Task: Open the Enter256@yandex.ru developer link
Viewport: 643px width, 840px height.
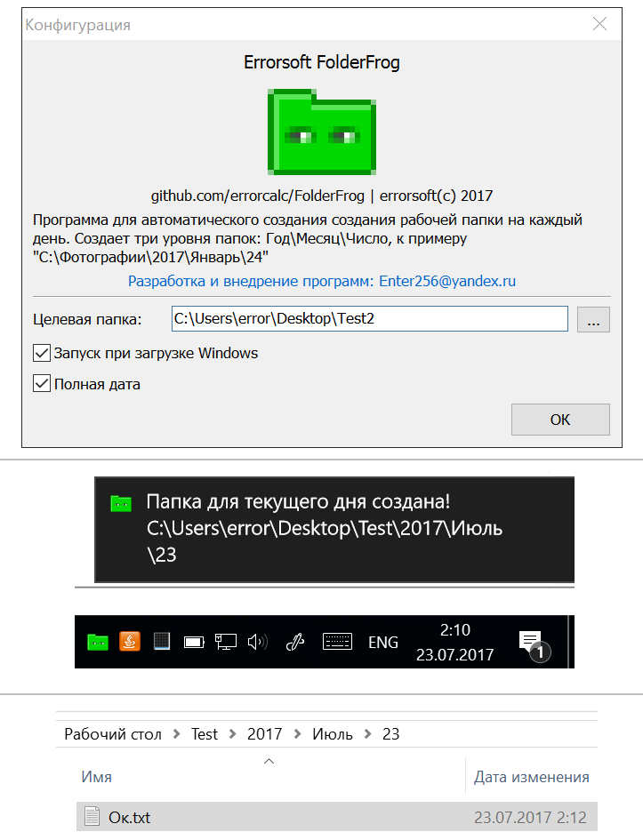Action: pyautogui.click(x=447, y=281)
